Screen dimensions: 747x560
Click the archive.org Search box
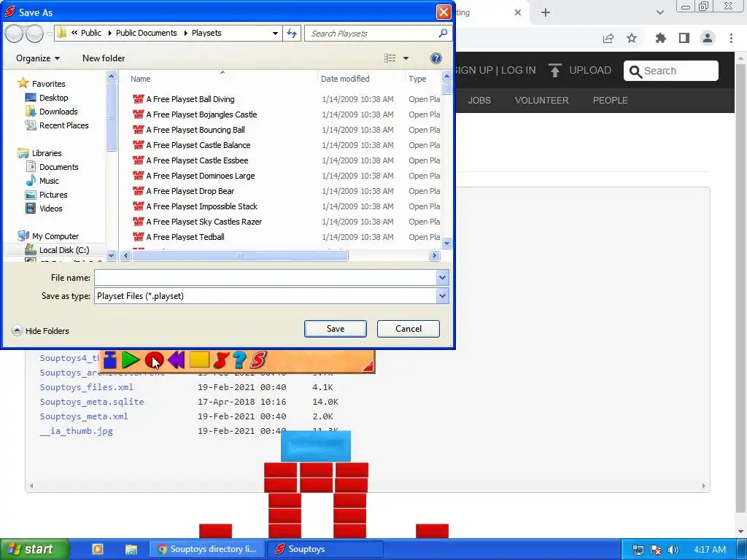[671, 71]
